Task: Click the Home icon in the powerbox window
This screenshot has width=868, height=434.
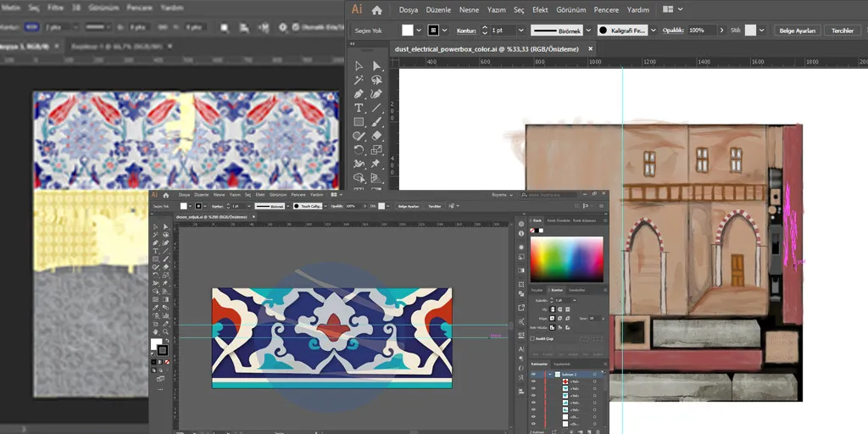Action: coord(376,10)
